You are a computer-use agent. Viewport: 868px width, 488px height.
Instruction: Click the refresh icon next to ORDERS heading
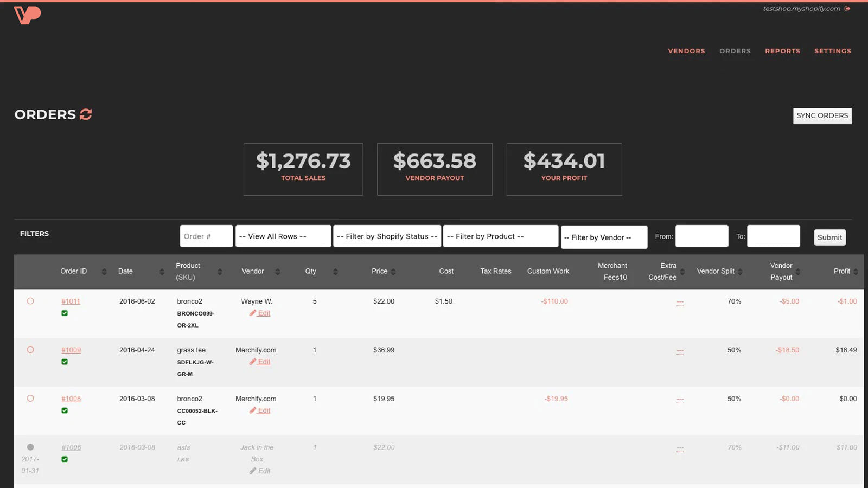86,114
